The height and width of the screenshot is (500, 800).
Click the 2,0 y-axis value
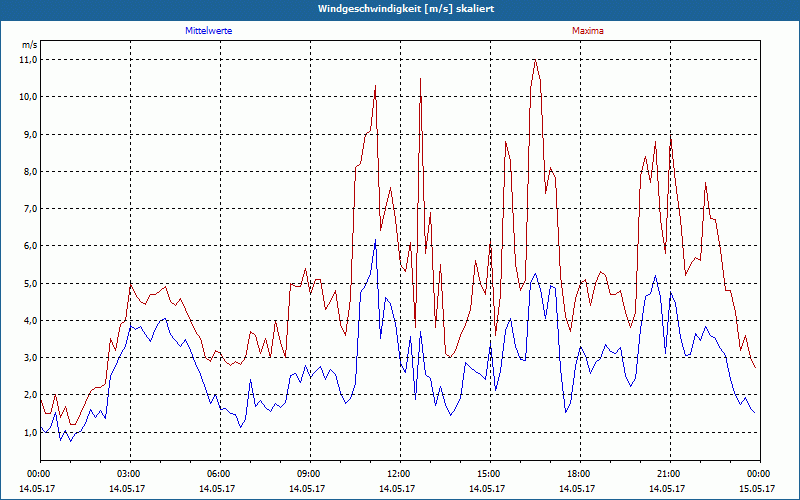[x=31, y=395]
